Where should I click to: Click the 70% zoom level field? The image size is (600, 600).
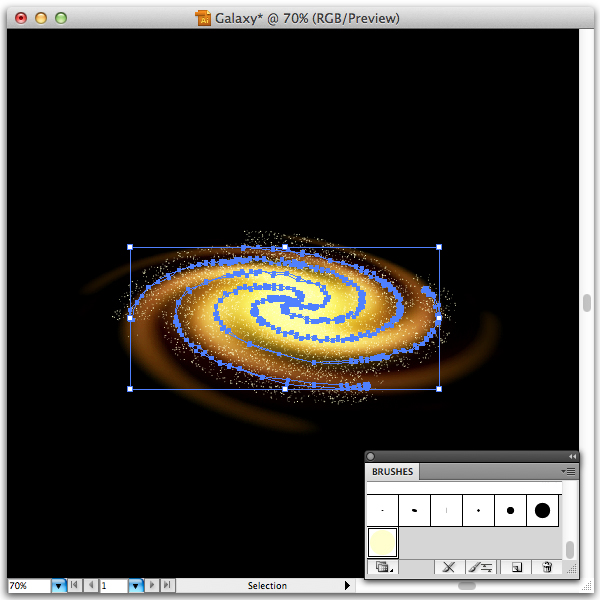click(x=29, y=585)
